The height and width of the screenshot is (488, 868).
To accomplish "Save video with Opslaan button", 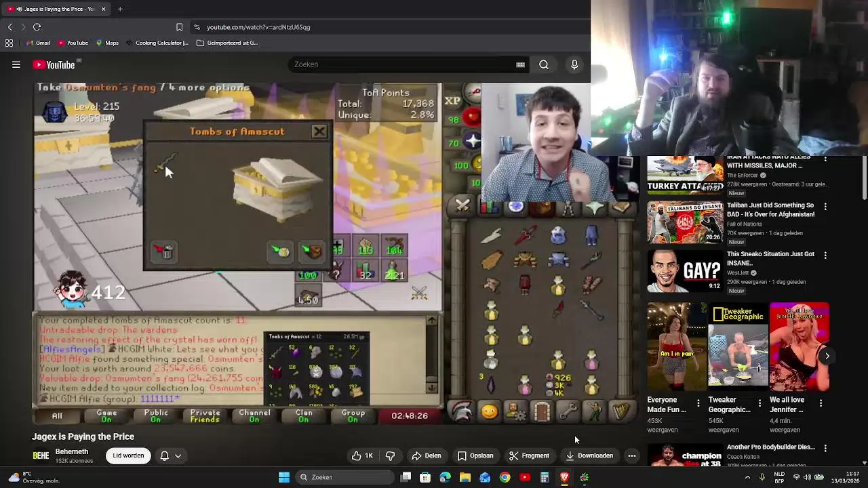I will point(475,456).
